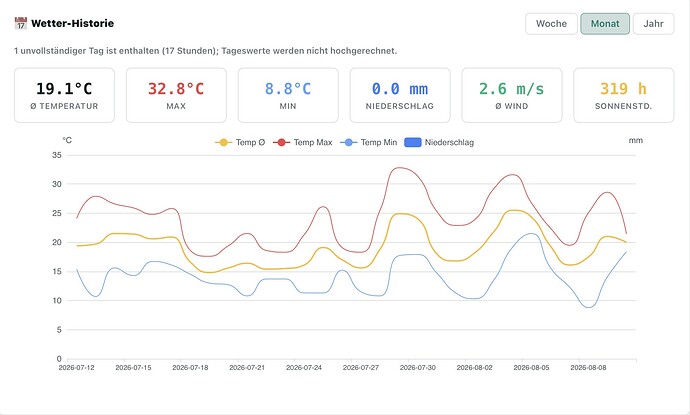Click the 2026-07-30 axis label
This screenshot has width=690, height=415.
click(x=418, y=367)
